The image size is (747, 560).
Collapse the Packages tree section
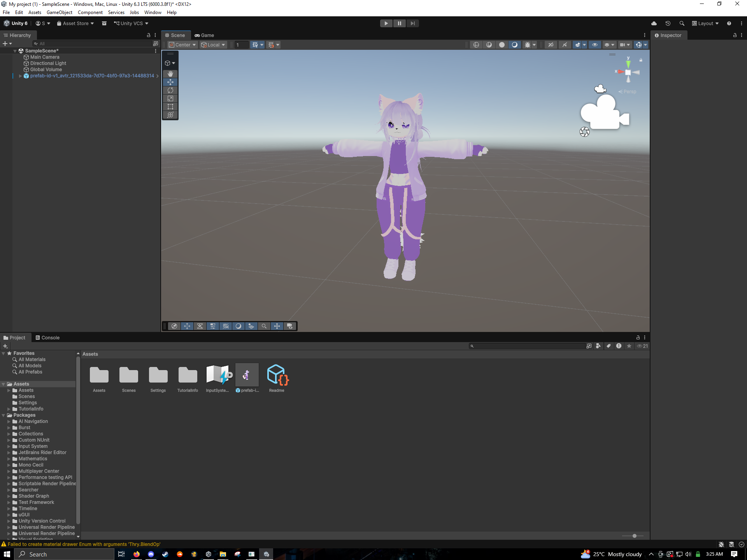4,415
